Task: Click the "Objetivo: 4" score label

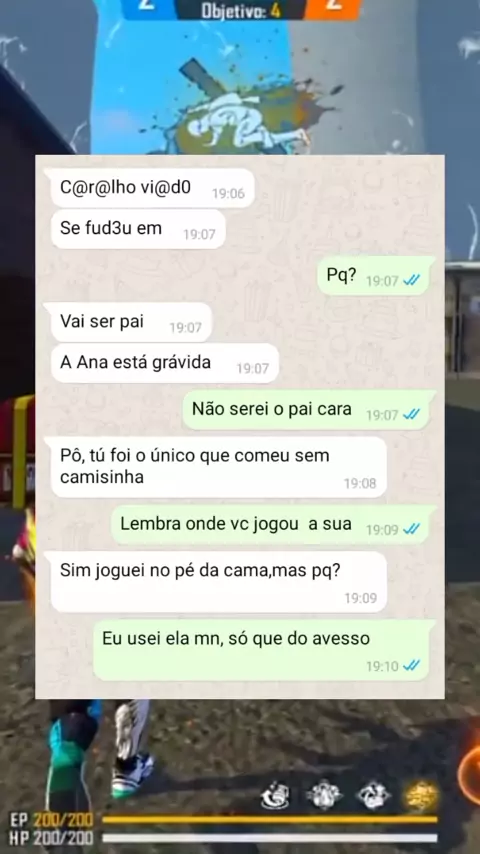Action: [x=241, y=10]
